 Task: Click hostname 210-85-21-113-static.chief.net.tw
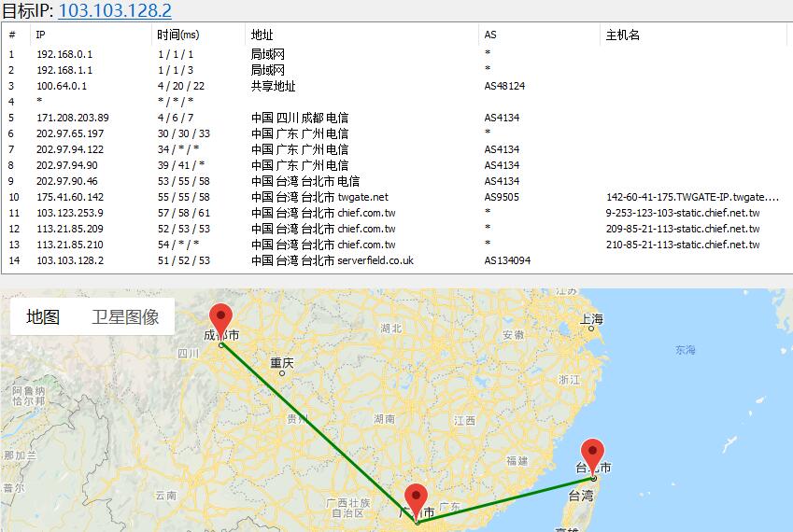point(683,245)
